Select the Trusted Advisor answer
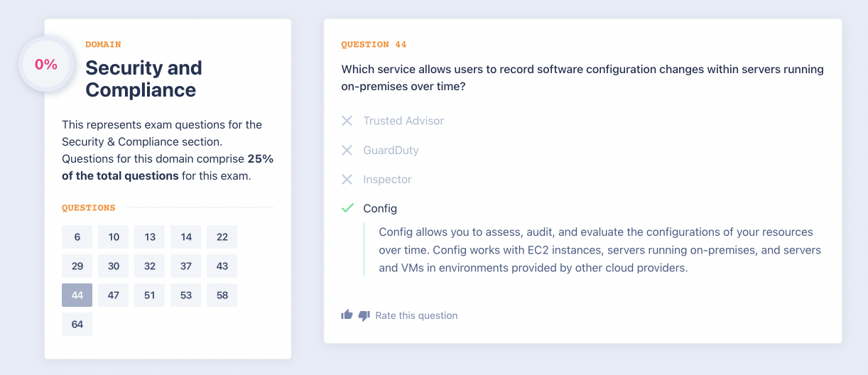The image size is (868, 375). (x=403, y=121)
